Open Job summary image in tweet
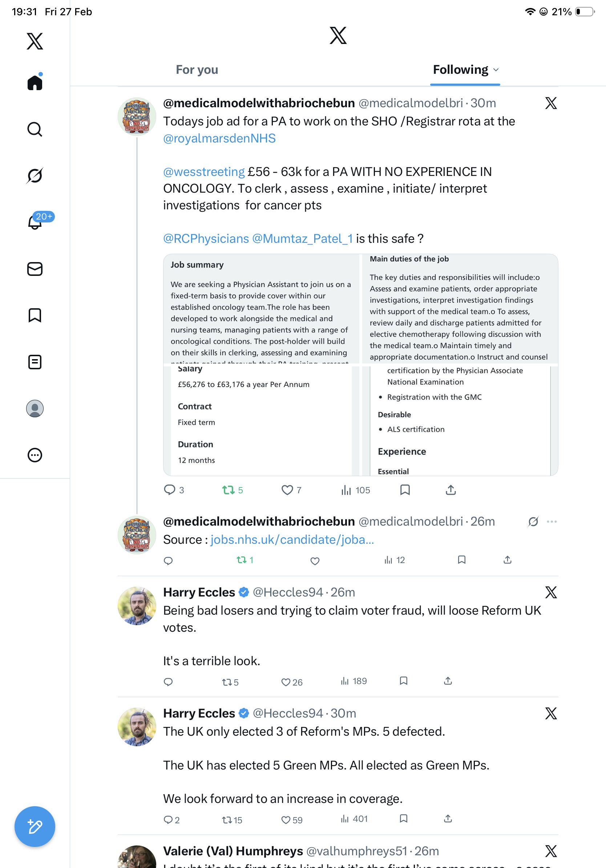The width and height of the screenshot is (606, 868). pyautogui.click(x=261, y=309)
